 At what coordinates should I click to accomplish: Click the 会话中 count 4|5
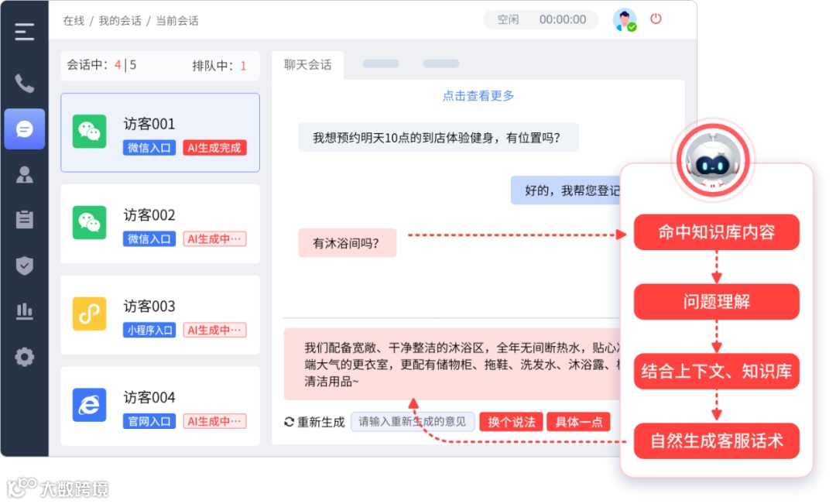(101, 65)
